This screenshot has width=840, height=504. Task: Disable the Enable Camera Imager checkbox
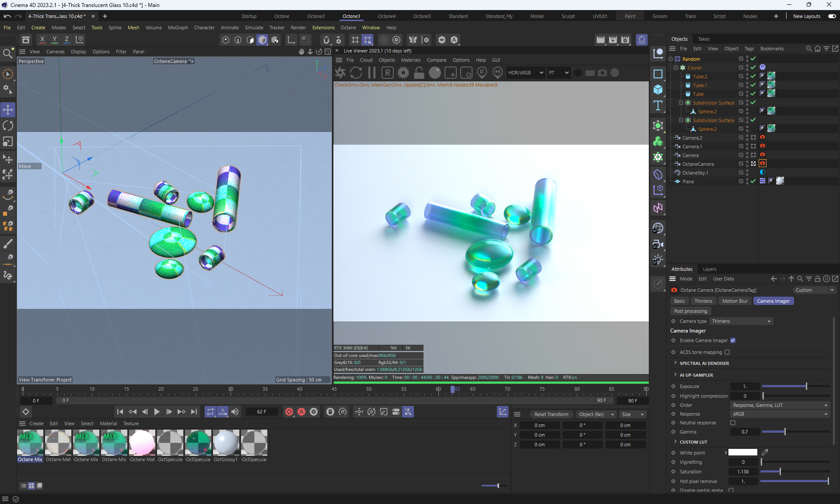(x=733, y=340)
